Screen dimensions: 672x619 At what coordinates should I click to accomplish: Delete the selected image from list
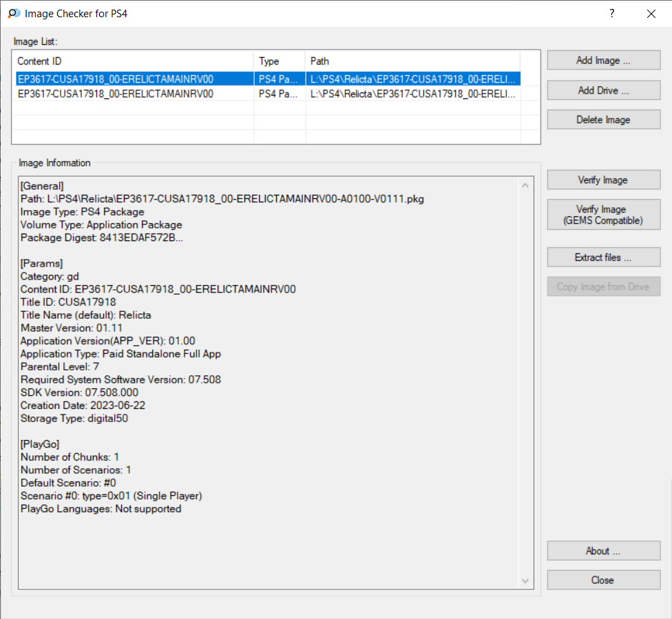tap(603, 120)
